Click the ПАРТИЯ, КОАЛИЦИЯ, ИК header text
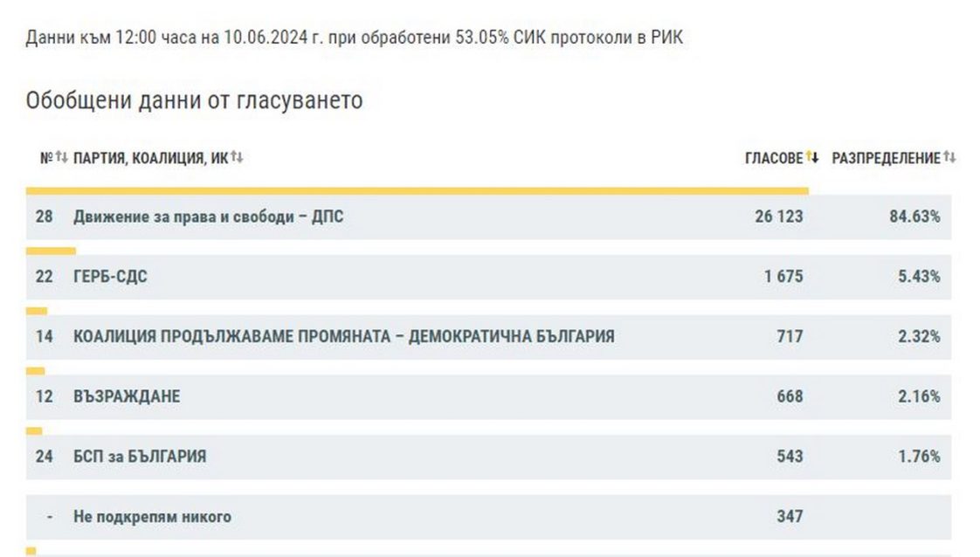Image resolution: width=980 pixels, height=557 pixels. pos(150,158)
